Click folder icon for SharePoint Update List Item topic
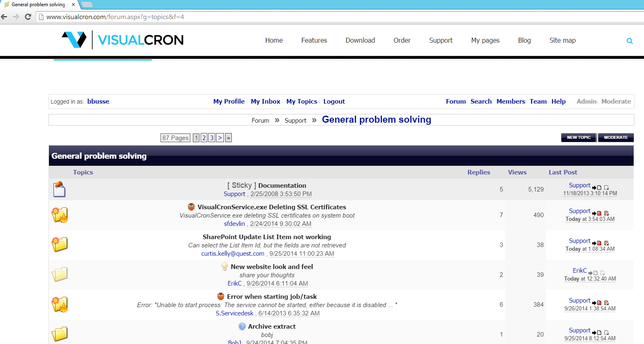Image resolution: width=644 pixels, height=344 pixels. [x=59, y=245]
